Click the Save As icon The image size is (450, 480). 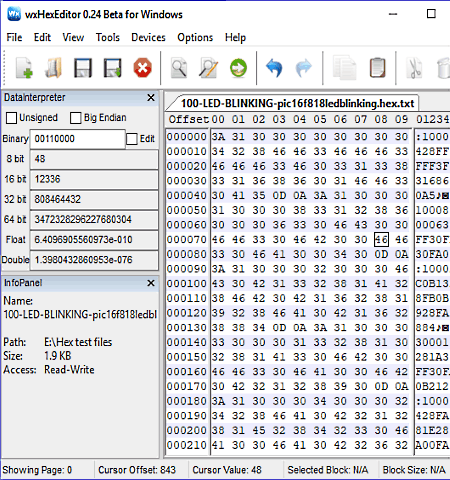[x=113, y=68]
